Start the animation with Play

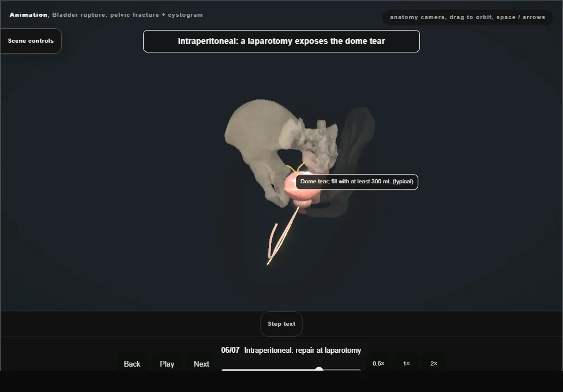[x=167, y=364]
